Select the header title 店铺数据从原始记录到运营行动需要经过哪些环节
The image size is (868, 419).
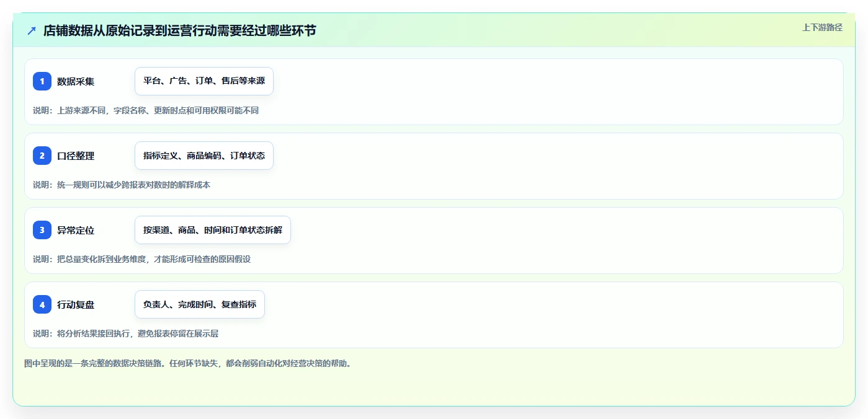pos(179,30)
